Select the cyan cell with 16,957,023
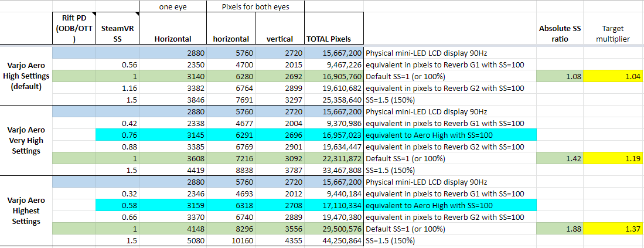Image resolution: width=644 pixels, height=248 pixels. (334, 135)
